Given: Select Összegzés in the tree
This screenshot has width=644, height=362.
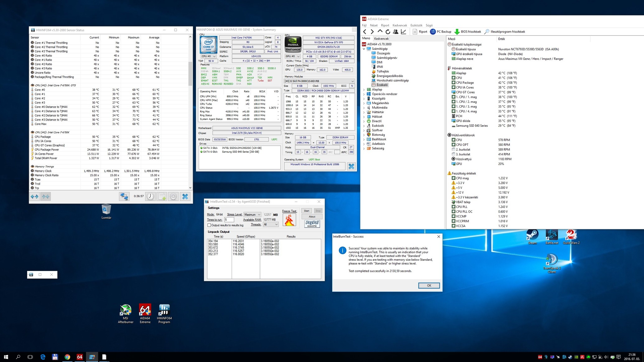Looking at the screenshot, I should (x=383, y=53).
